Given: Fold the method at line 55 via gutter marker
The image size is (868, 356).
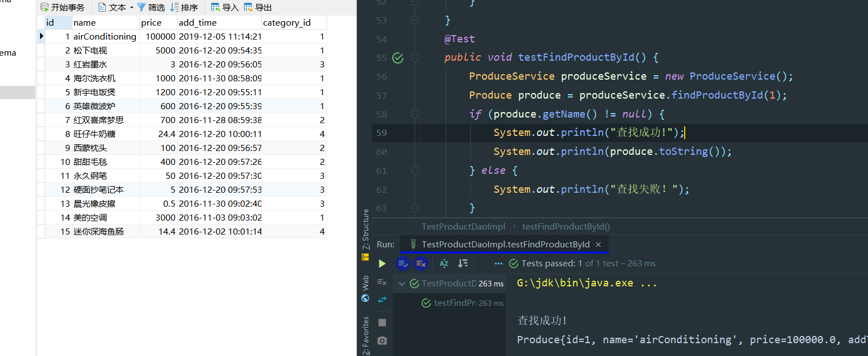Looking at the screenshot, I should [415, 57].
